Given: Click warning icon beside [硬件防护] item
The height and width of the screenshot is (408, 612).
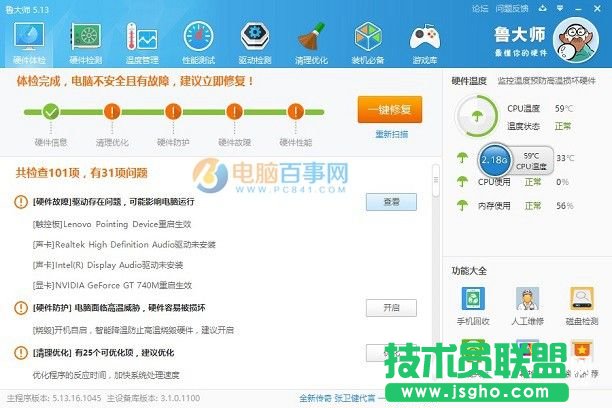Looking at the screenshot, I should point(21,308).
